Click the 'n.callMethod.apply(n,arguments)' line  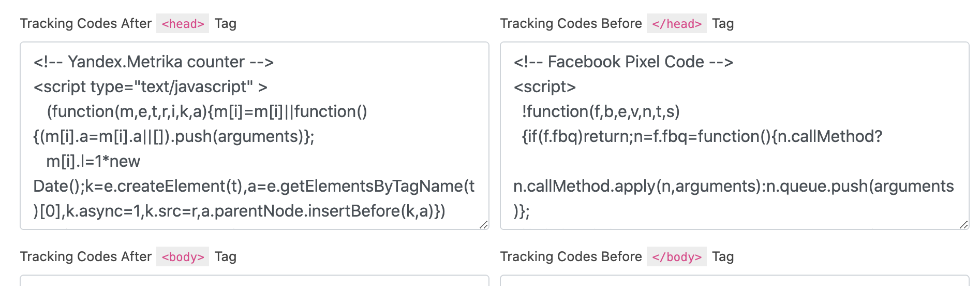[734, 186]
